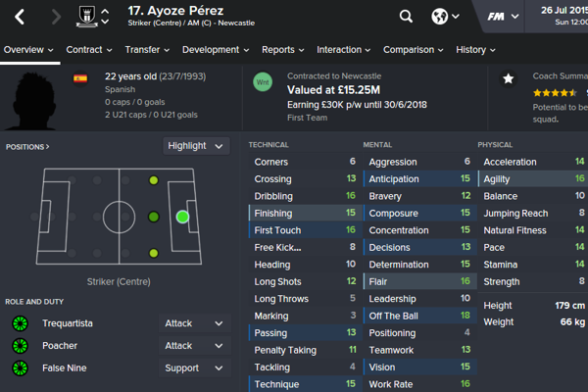Click the forward navigation arrow
This screenshot has height=392, width=588.
pos(55,17)
